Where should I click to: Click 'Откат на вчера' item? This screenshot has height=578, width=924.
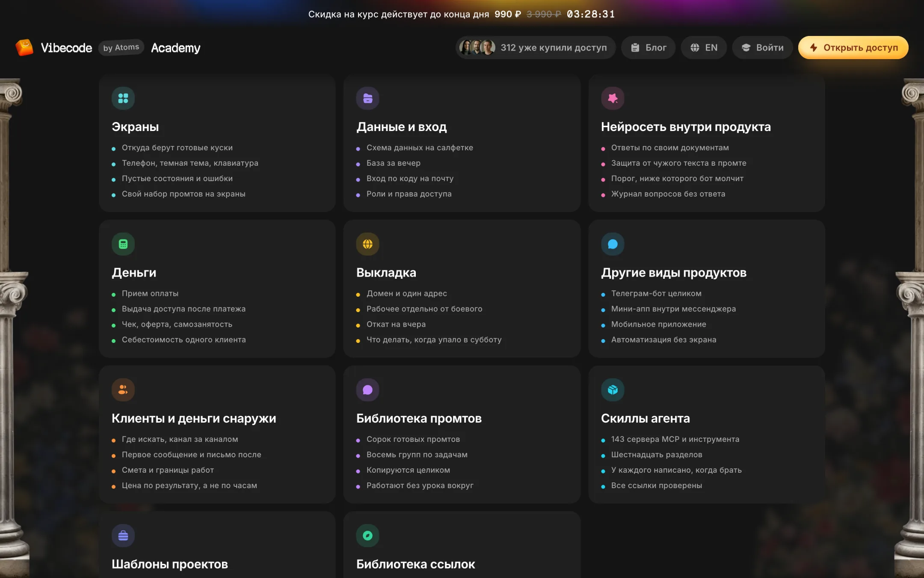click(396, 325)
